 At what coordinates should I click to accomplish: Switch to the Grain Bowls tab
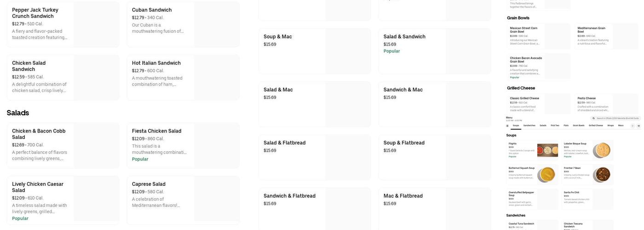(579, 126)
